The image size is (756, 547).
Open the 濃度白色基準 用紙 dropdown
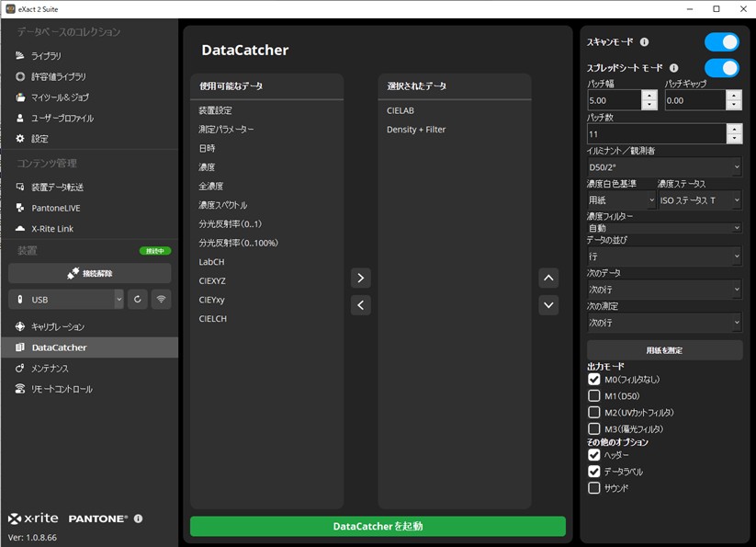point(622,199)
